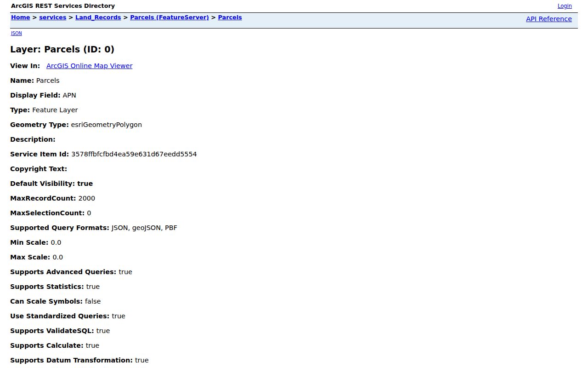The height and width of the screenshot is (368, 588).
Task: Click the esriGeometryPolygon geometry type value
Action: pos(107,125)
